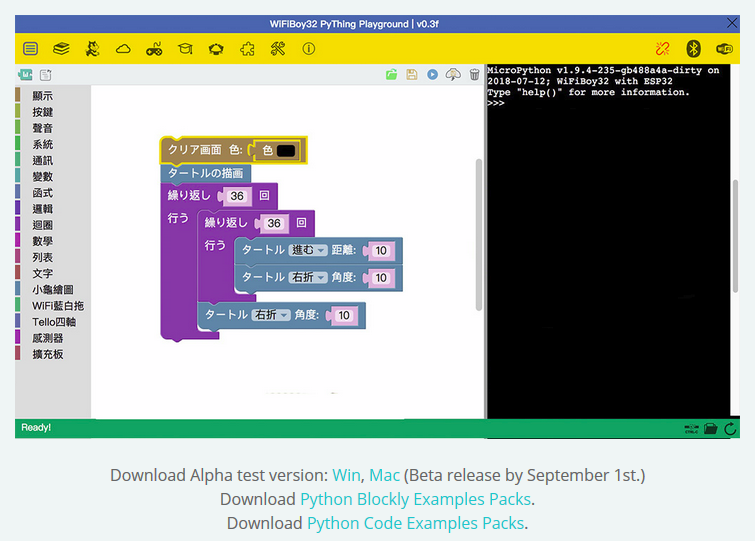
Task: Click the stacked books icon
Action: coord(61,49)
